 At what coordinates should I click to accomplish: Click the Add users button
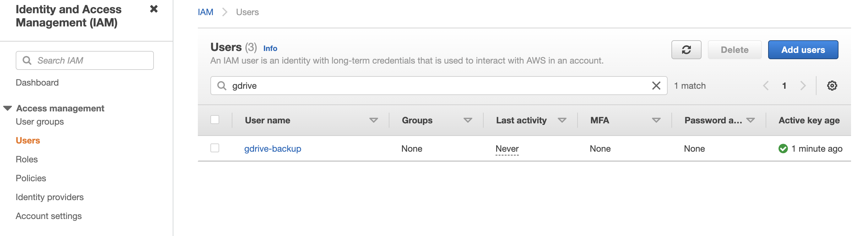pos(803,50)
